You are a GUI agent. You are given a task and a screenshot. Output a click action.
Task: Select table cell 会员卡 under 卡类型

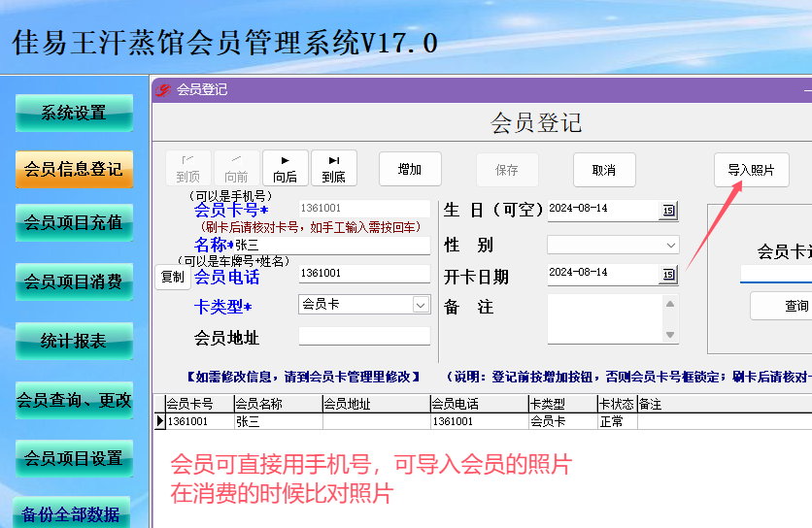click(x=563, y=421)
